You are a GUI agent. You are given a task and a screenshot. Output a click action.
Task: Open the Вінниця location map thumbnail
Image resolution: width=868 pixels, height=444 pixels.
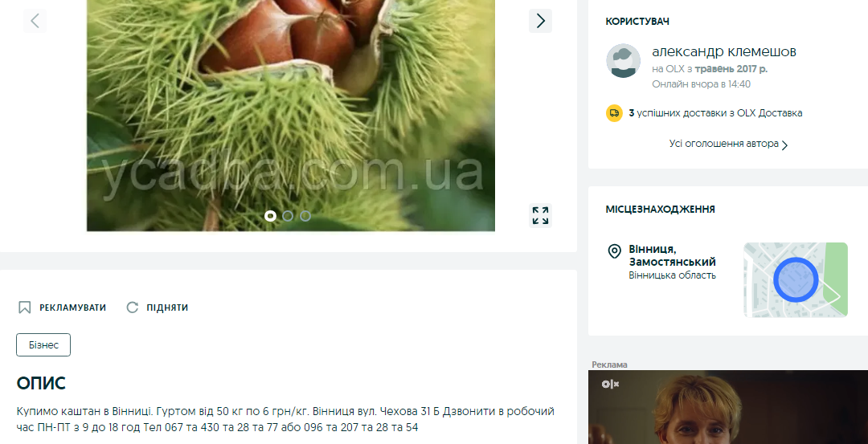pyautogui.click(x=796, y=279)
